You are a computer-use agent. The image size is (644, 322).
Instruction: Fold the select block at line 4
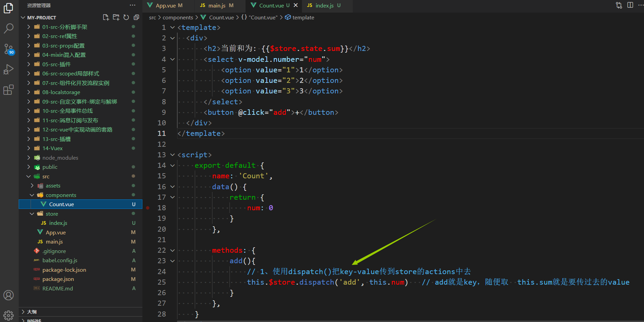pos(172,59)
